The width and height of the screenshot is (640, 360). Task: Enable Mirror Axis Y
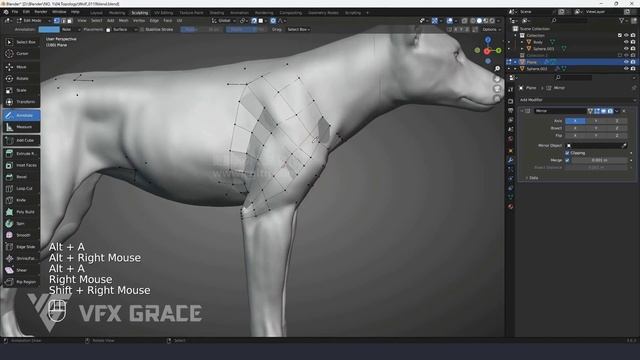(x=596, y=121)
